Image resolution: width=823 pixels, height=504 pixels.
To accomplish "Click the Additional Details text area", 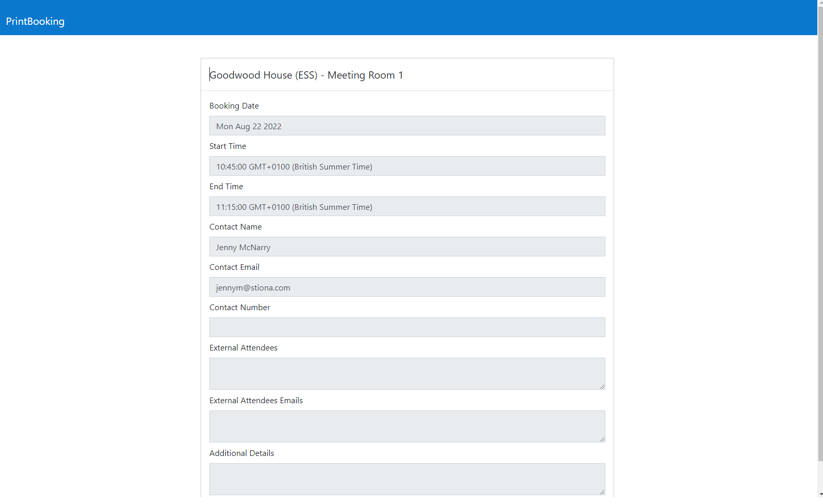I will (x=407, y=479).
